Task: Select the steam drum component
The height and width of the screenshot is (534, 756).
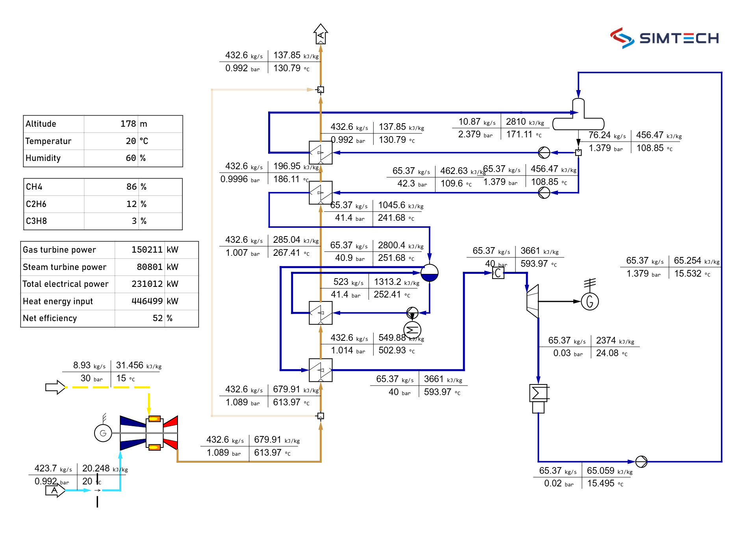Action: 430,273
